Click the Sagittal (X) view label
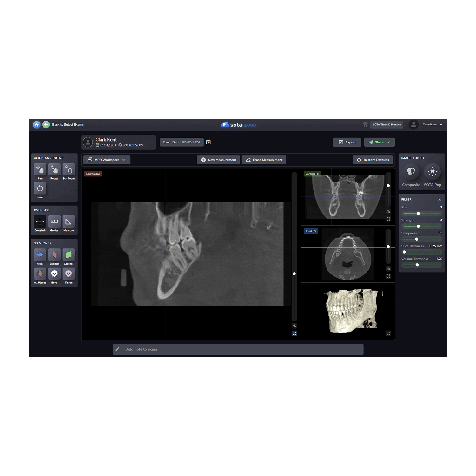This screenshot has width=476, height=476. 93,174
